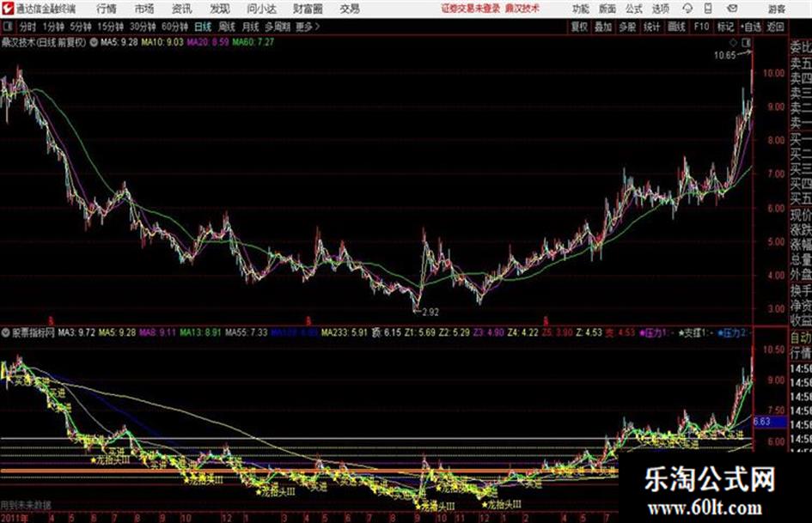Open the 资讯 menu

pos(181,9)
